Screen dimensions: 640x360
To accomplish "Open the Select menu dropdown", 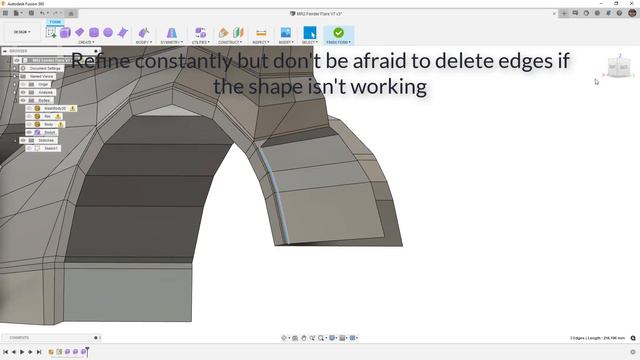I will pyautogui.click(x=310, y=42).
